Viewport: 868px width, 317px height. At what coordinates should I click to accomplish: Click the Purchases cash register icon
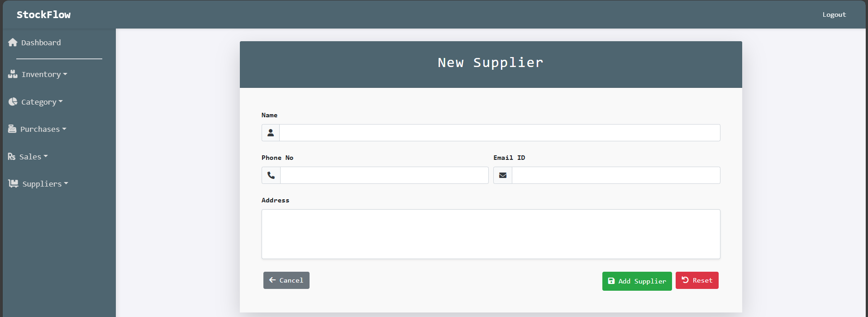(x=12, y=129)
